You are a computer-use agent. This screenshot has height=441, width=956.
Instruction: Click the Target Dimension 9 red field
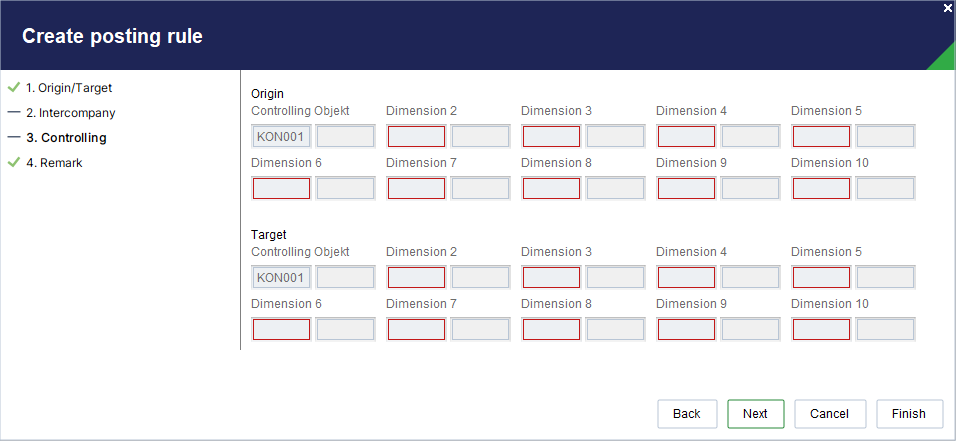[687, 329]
